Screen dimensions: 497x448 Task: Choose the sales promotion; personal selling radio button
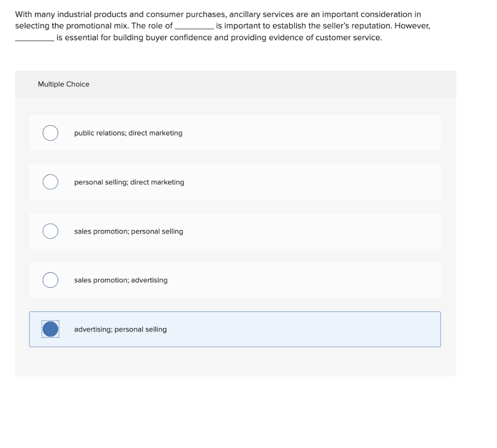click(50, 231)
